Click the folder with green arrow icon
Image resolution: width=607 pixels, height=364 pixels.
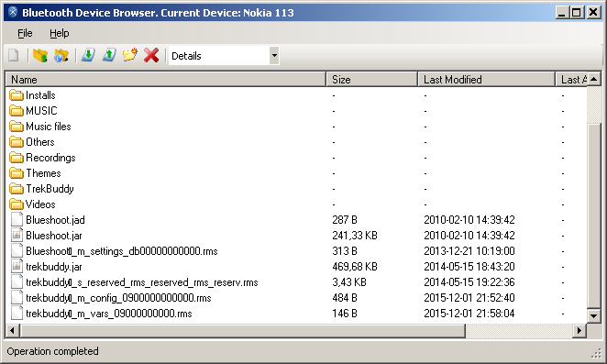(x=39, y=55)
